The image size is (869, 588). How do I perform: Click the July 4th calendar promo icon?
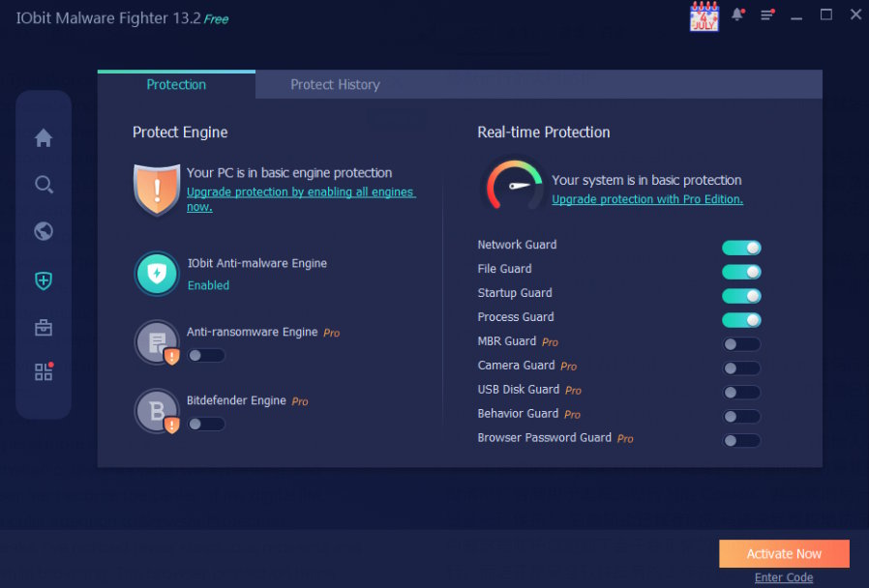click(x=704, y=16)
